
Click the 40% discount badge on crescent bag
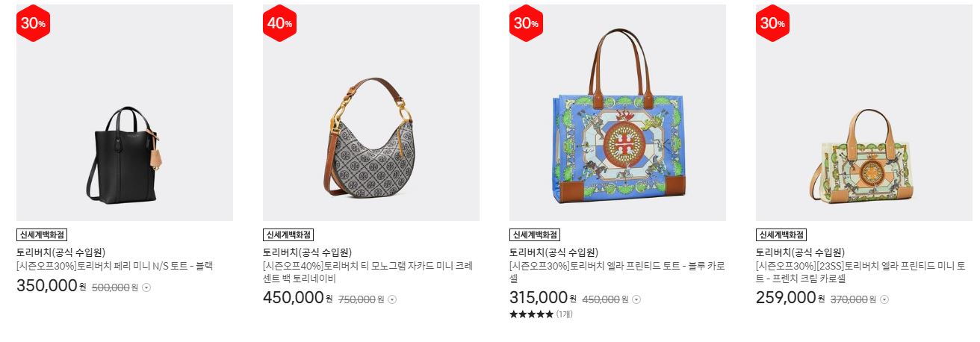click(x=280, y=23)
